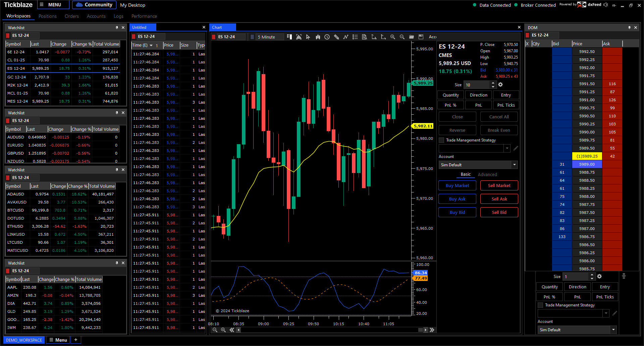Increase order Size using the stepper arrow
This screenshot has width=644, height=346.
point(493,83)
